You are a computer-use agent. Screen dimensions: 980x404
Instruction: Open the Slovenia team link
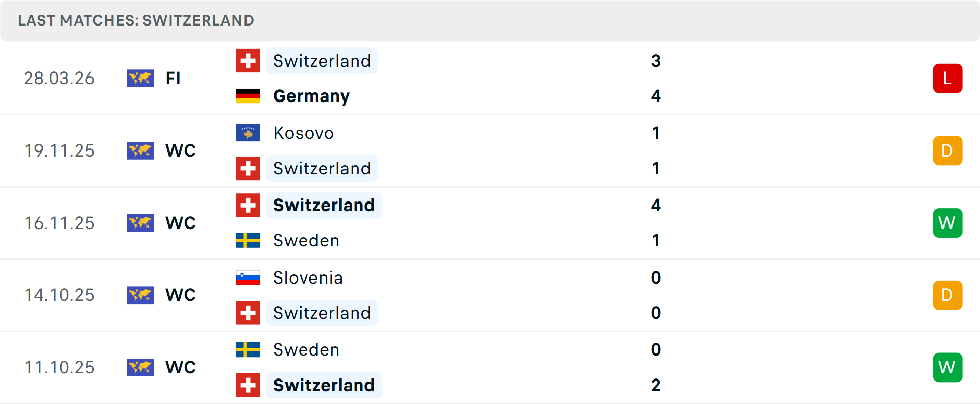(x=308, y=277)
